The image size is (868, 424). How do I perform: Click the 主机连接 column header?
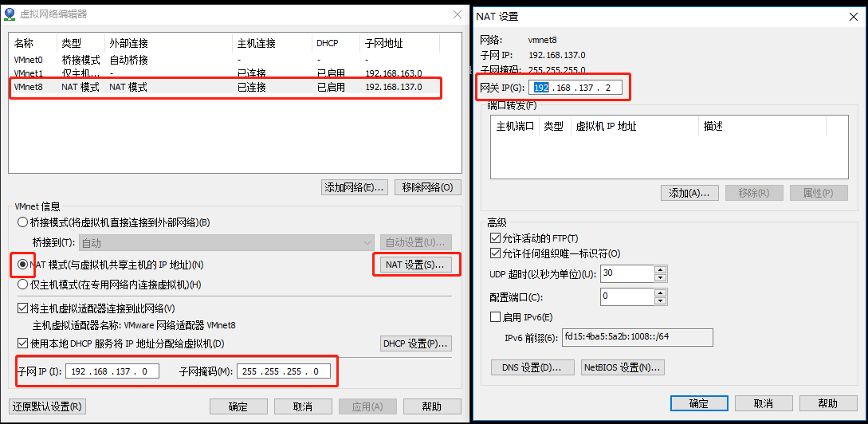[x=273, y=43]
